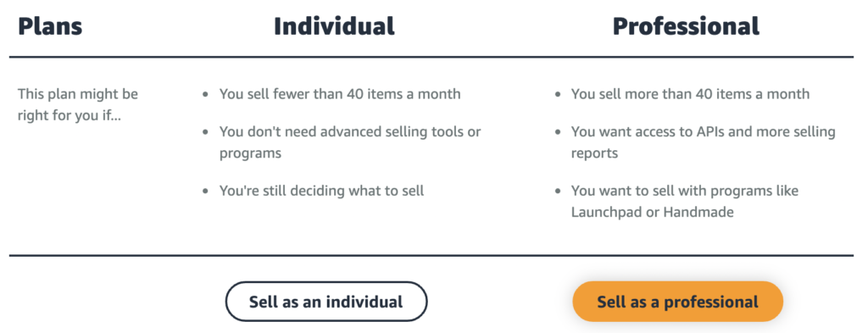
Task: Click 'You sell more than 40 items a month'
Action: 690,94
